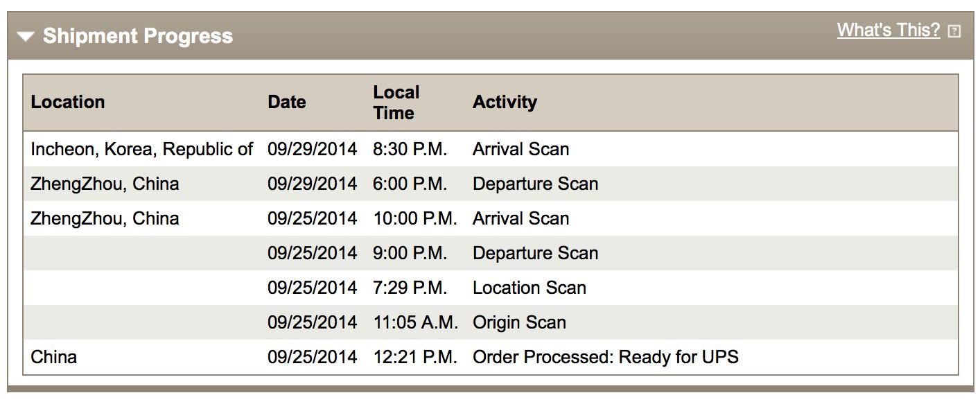Click the 9:00 P.M. Departure Scan activity

coord(535,253)
